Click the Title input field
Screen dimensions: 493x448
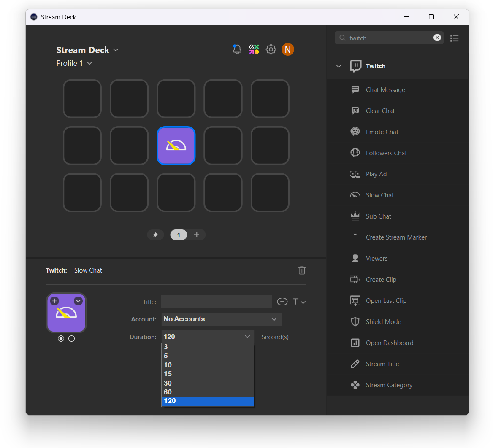coord(216,302)
